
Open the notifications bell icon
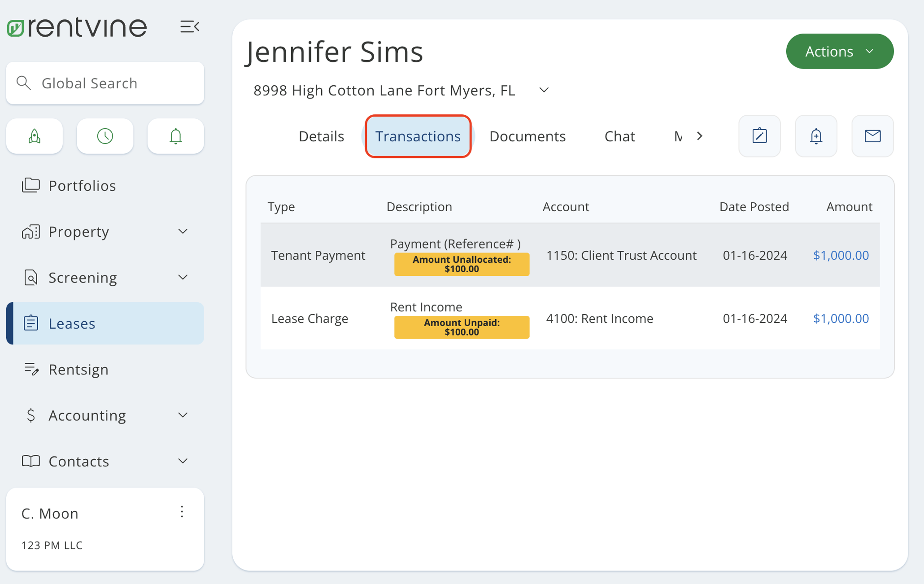175,136
